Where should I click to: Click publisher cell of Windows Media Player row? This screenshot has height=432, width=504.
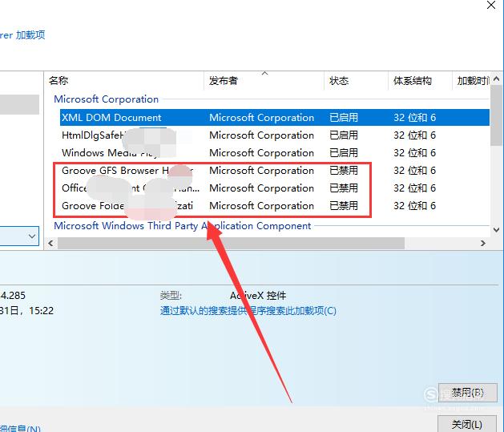pyautogui.click(x=262, y=153)
